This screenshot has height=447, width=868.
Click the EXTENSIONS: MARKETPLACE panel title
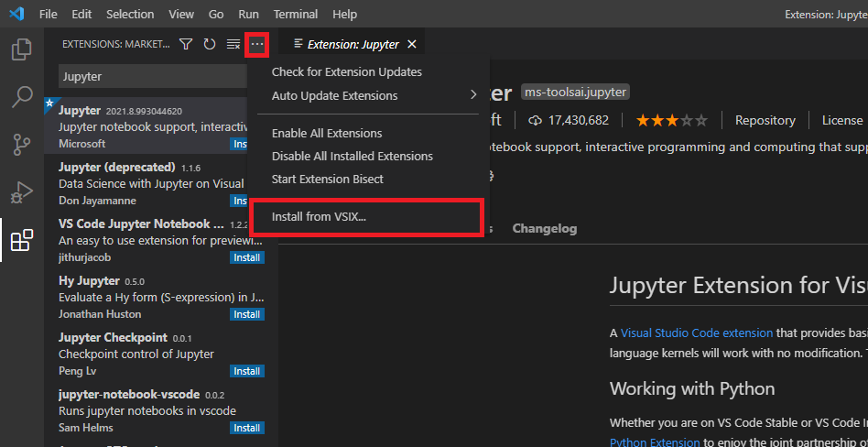115,44
